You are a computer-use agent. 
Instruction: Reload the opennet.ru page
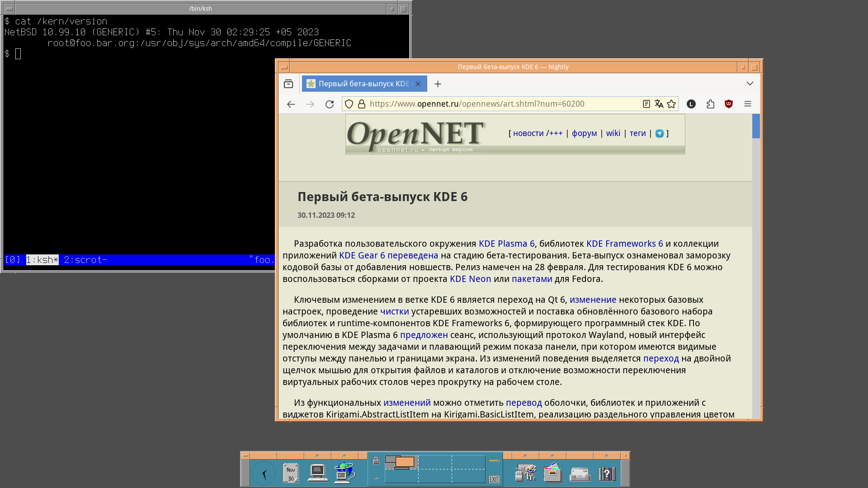click(x=330, y=104)
